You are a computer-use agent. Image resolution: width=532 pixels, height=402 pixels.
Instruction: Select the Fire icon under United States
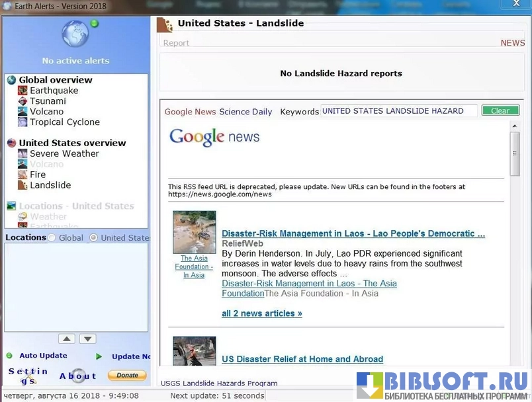point(22,175)
